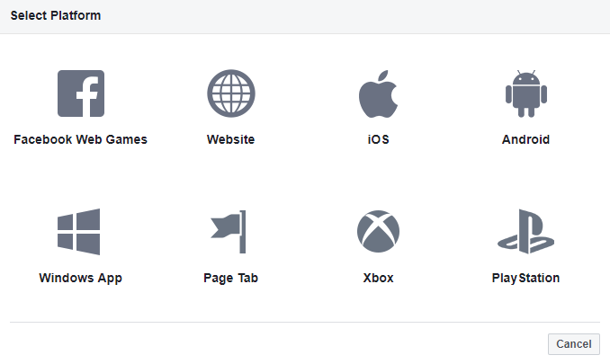Dismiss the dialog with Cancel button
Screen dimensions: 610x364
[574, 344]
